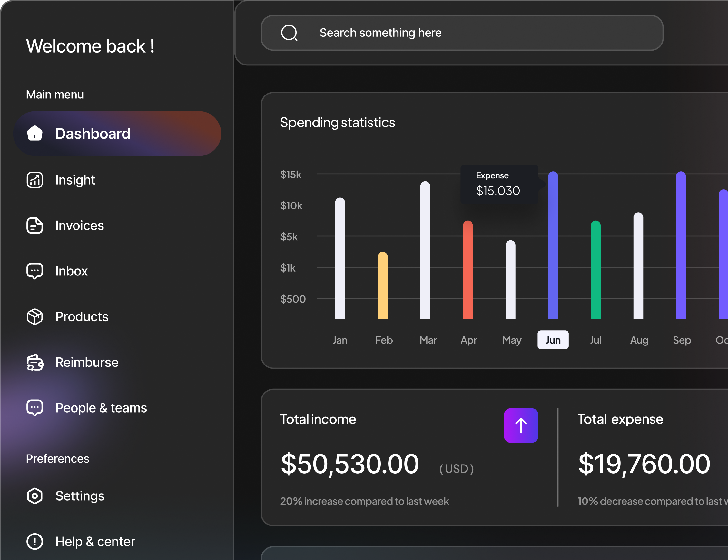Viewport: 728px width, 560px height.
Task: Click the Settings gear icon
Action: pos(34,496)
